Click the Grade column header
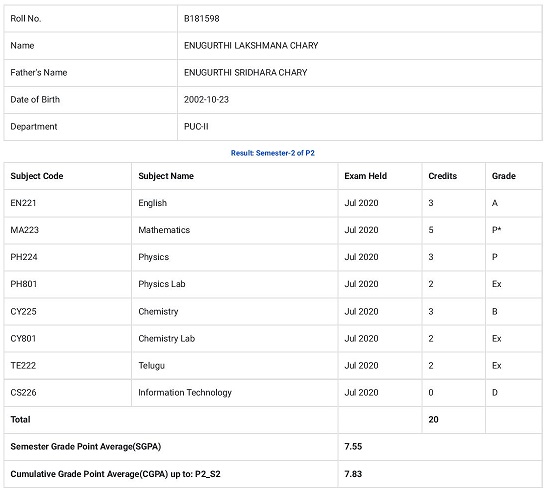Screen dimensions: 549x494 [503, 176]
